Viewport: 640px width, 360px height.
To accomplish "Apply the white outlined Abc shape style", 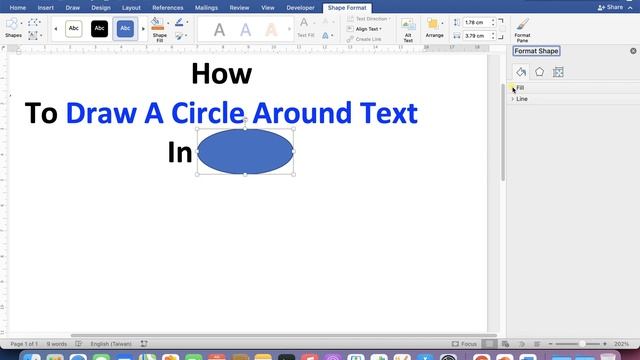I will pyautogui.click(x=73, y=29).
